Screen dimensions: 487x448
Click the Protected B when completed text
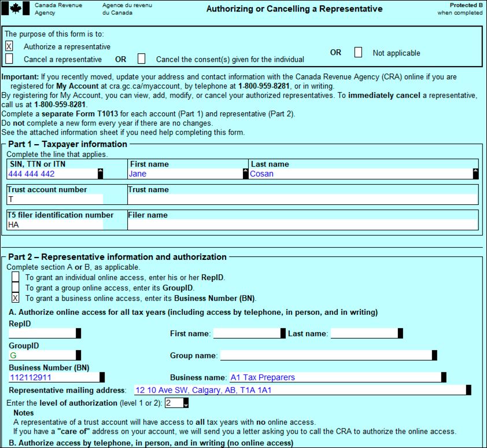460,9
